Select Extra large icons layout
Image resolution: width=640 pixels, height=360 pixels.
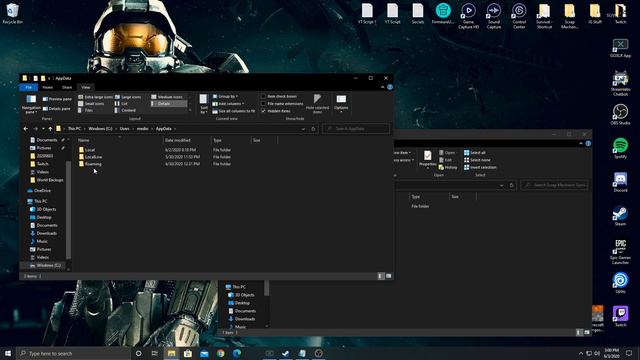pos(96,97)
